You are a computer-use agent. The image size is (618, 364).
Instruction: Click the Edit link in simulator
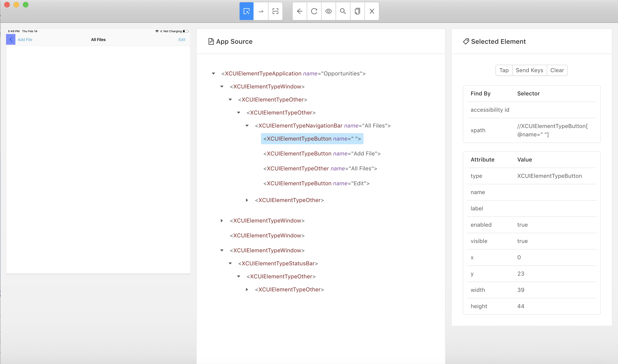182,40
